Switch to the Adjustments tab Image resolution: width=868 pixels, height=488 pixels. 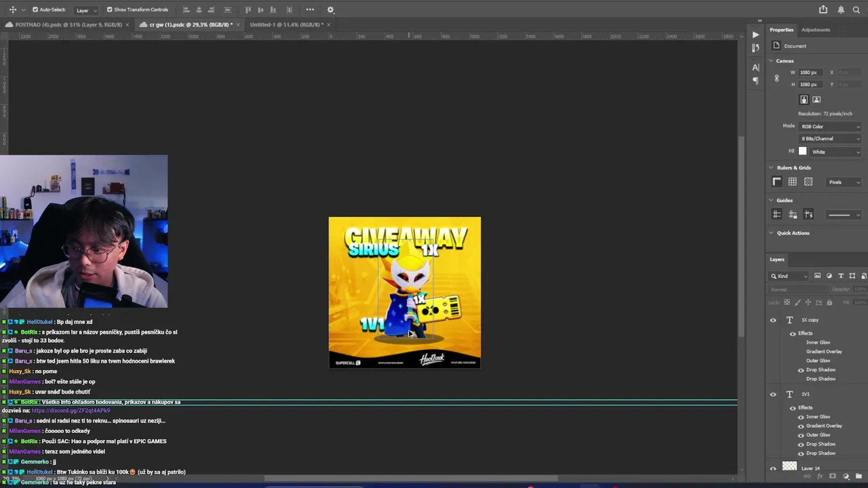[815, 30]
